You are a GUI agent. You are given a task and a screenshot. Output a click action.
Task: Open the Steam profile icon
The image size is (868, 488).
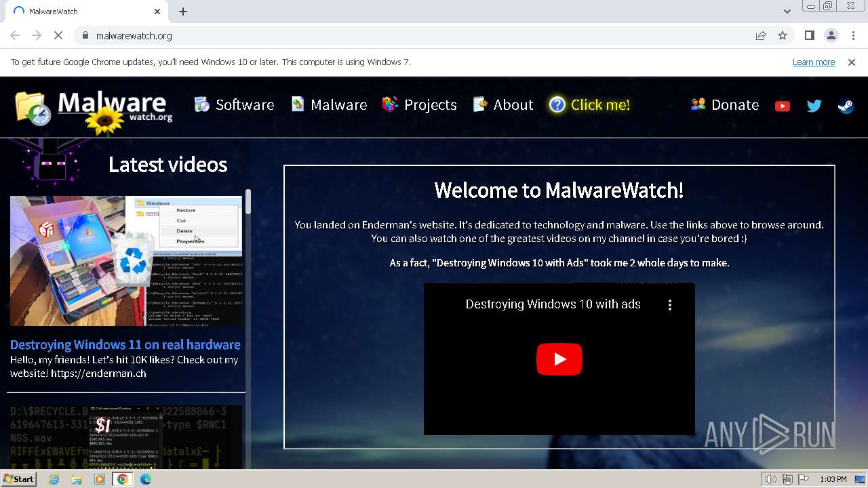[x=846, y=106]
